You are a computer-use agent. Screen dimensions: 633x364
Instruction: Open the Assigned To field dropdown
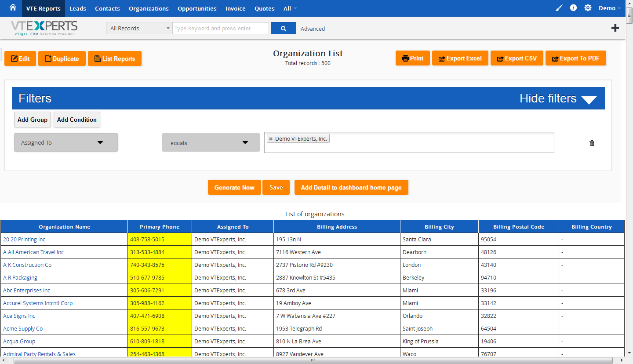coord(66,142)
